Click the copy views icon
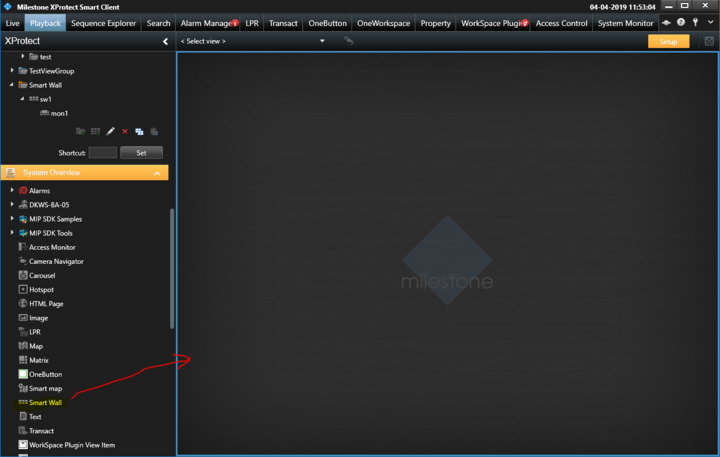This screenshot has height=457, width=720. point(139,131)
